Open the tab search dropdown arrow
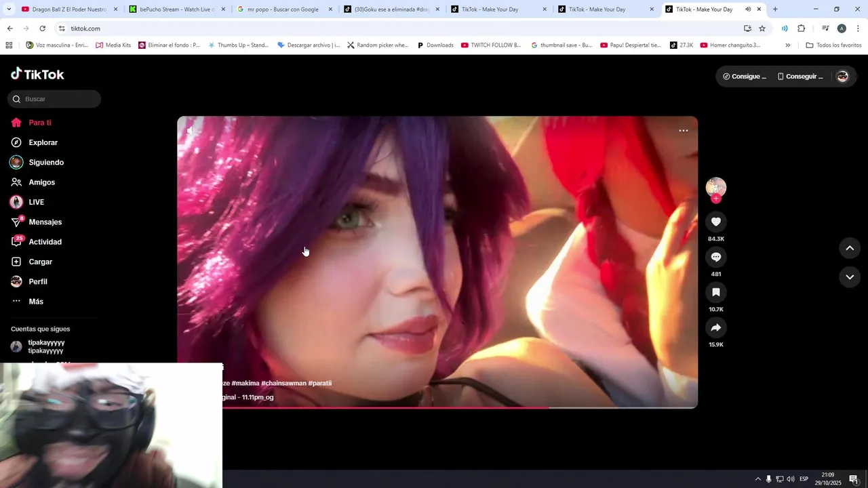This screenshot has height=488, width=868. click(x=9, y=9)
